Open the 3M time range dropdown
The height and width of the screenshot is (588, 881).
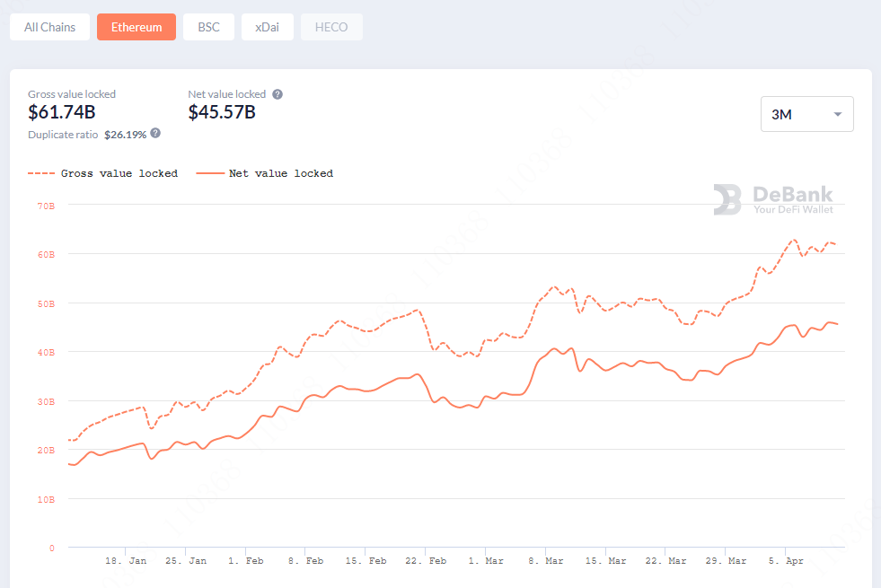(806, 114)
